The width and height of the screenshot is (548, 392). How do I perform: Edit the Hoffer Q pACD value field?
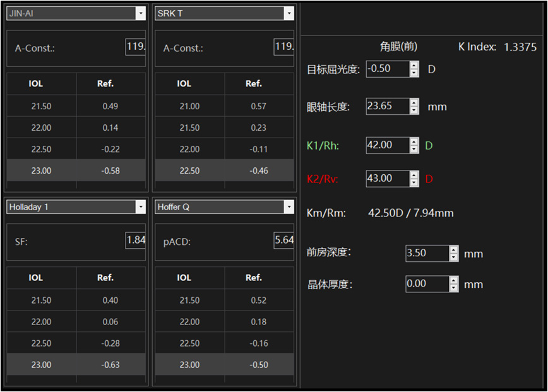tap(283, 241)
